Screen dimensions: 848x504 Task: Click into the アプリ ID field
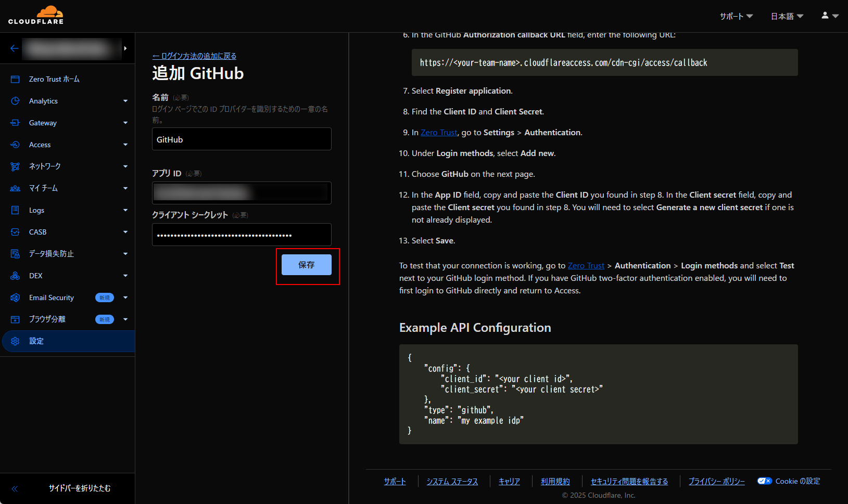(x=242, y=193)
